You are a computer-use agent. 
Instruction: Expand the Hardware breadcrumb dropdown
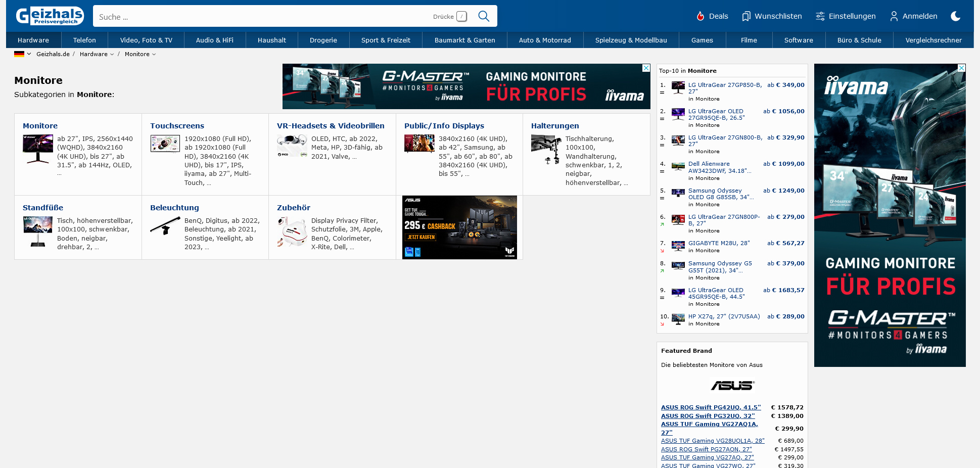[x=112, y=55]
